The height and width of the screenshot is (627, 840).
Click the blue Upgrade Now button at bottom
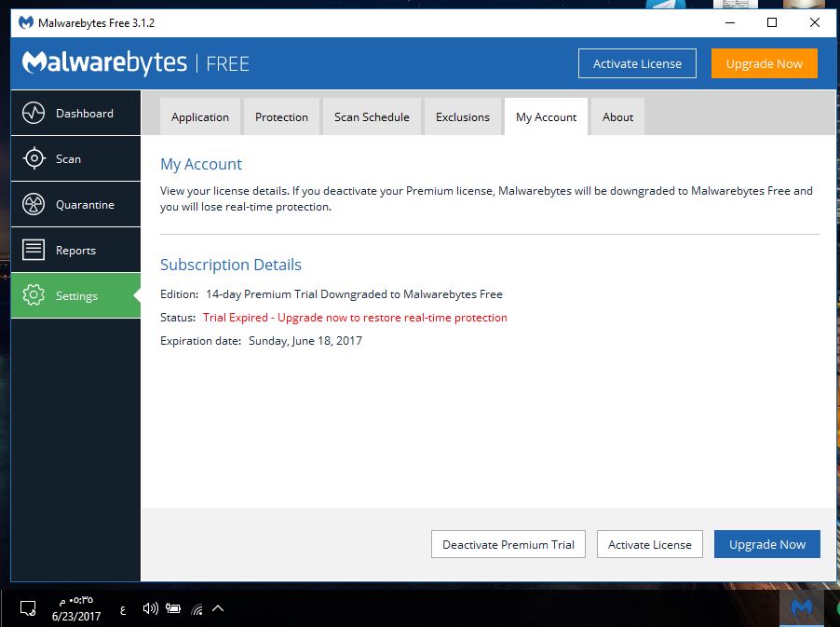[767, 544]
